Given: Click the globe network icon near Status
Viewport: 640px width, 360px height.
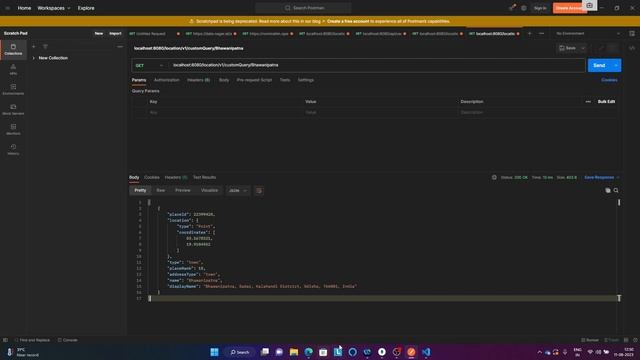Looking at the screenshot, I should click(x=494, y=177).
